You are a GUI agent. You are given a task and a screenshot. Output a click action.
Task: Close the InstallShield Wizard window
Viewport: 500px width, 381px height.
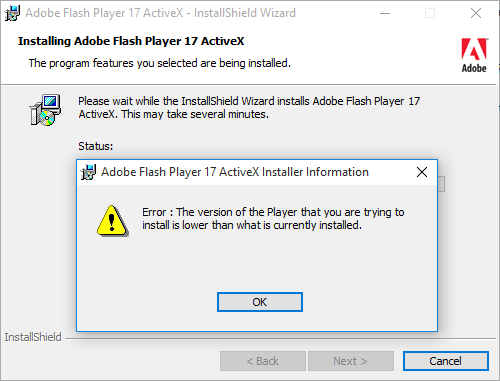[x=476, y=13]
